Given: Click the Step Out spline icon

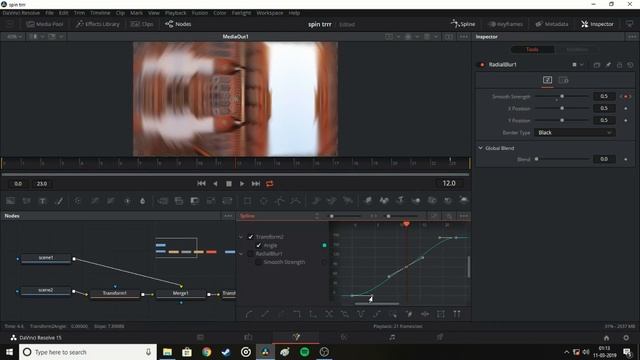Looking at the screenshot, I should [313, 314].
